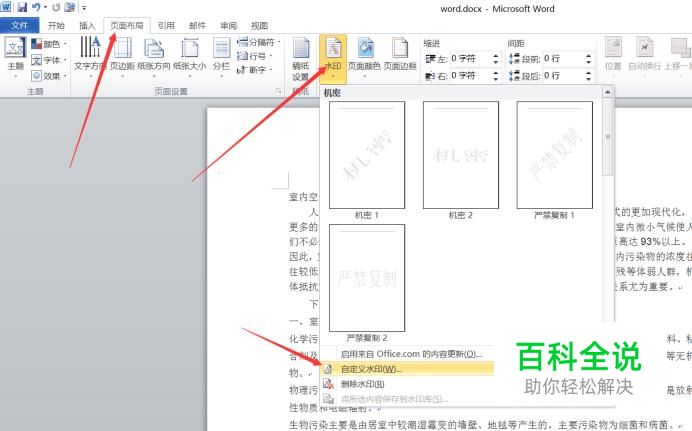The image size is (692, 431).
Task: Click the right indent spinner arrows
Action: coord(496,76)
